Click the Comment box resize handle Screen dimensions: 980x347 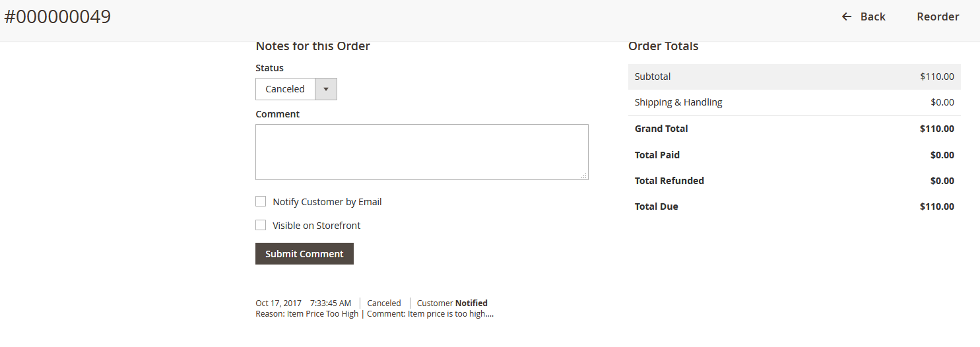coord(584,175)
